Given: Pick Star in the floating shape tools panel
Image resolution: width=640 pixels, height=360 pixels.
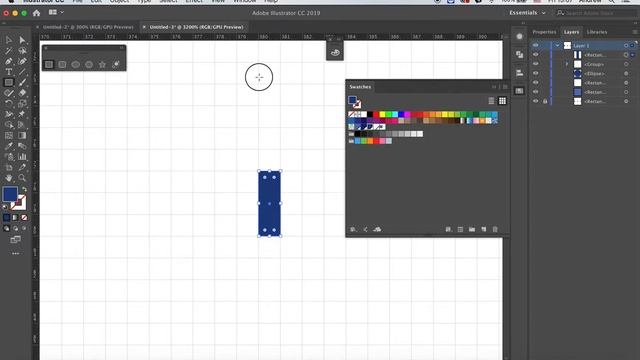Looking at the screenshot, I should (102, 64).
